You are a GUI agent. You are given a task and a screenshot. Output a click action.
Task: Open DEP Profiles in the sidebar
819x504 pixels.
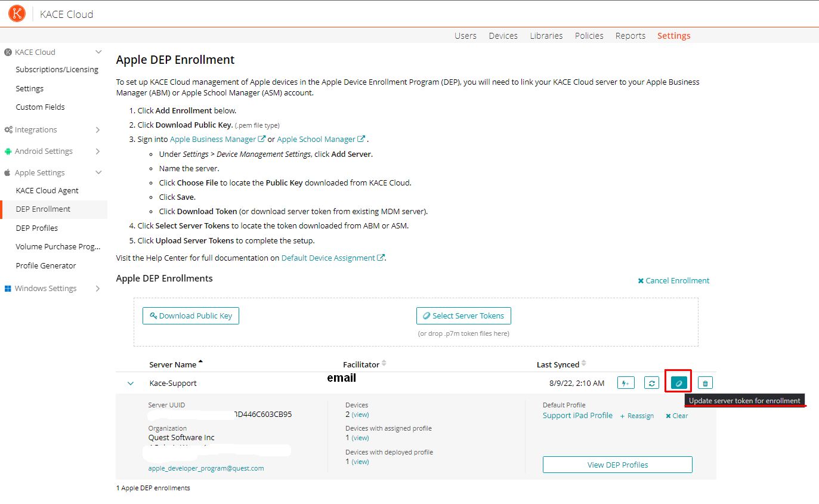pos(37,228)
